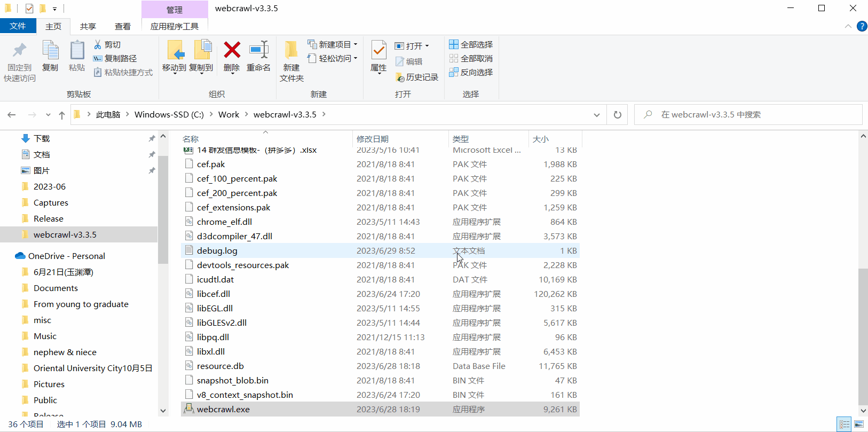868x432 pixels.
Task: Click the Delete red X icon
Action: click(232, 51)
